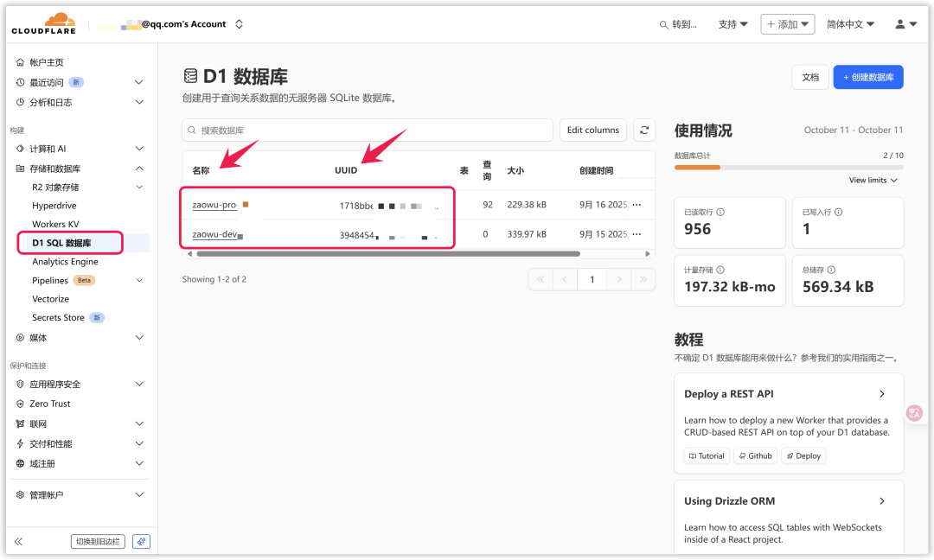Click info icon beside 已读取行

click(x=720, y=213)
